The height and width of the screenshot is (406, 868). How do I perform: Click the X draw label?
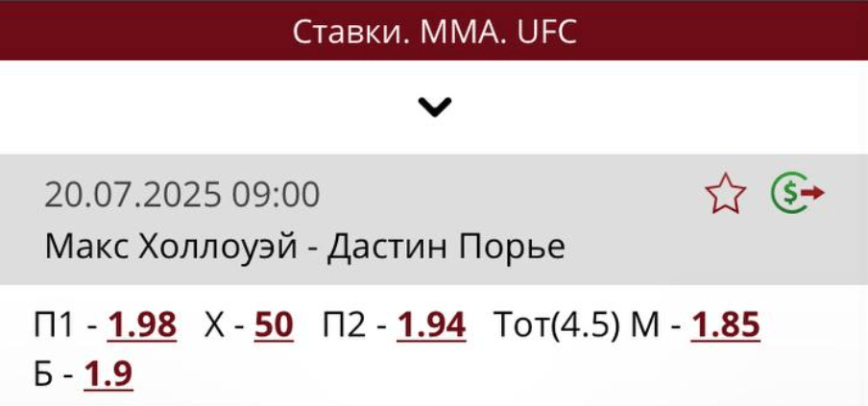tap(214, 325)
